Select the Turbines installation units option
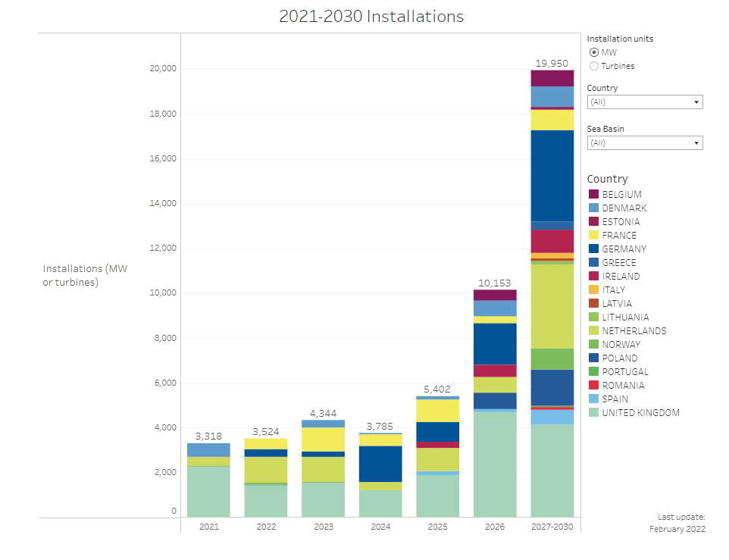Image resolution: width=729 pixels, height=560 pixels. pos(594,66)
